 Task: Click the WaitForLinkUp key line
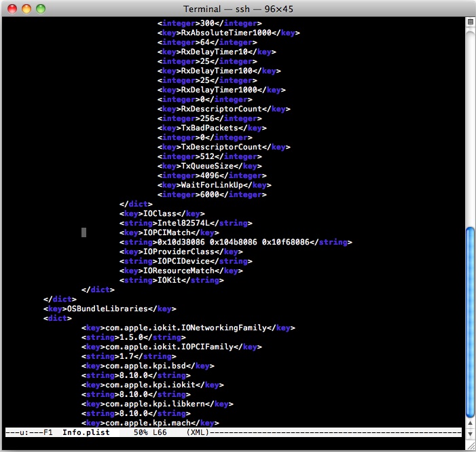215,185
